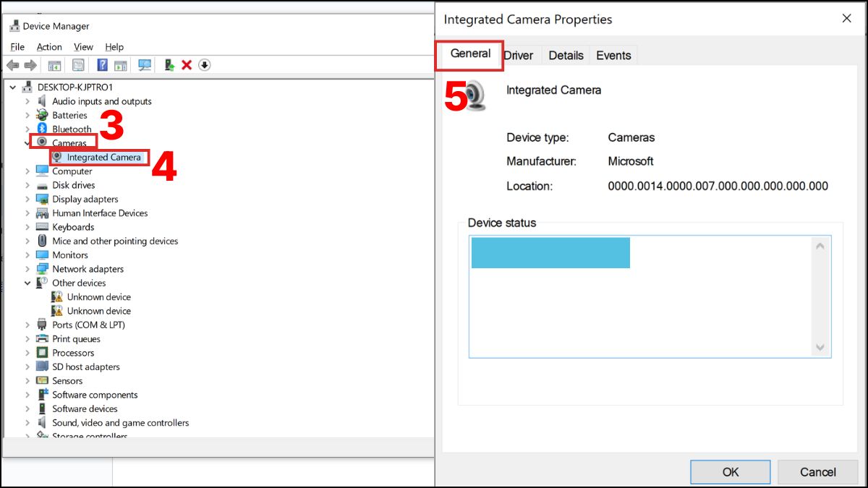This screenshot has width=868, height=488.
Task: Expand the Ports (COM & LPT) chevron
Action: 27,325
